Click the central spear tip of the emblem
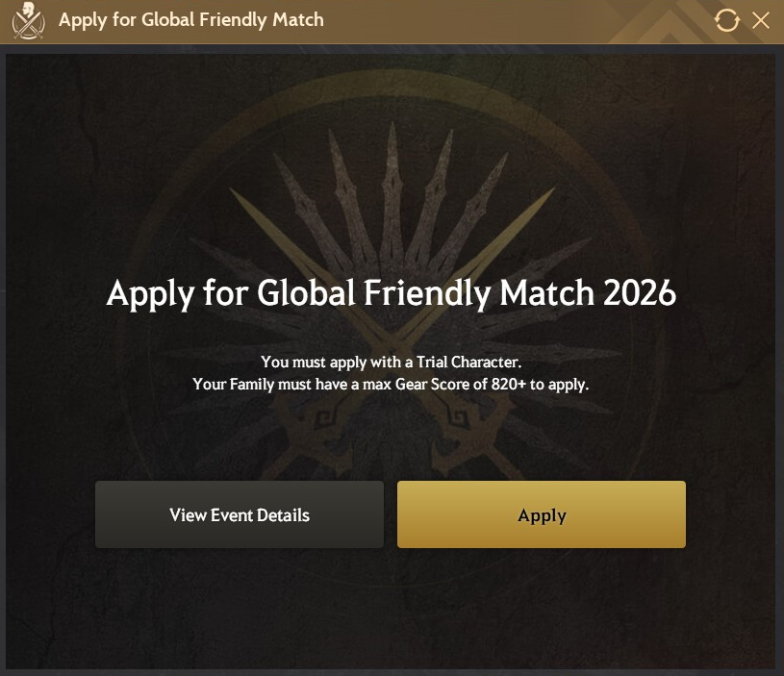This screenshot has height=676, width=784. click(392, 138)
